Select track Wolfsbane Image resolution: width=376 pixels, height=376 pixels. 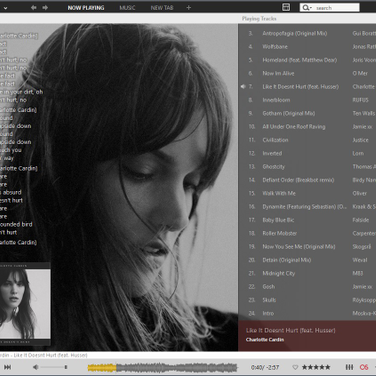pyautogui.click(x=275, y=47)
